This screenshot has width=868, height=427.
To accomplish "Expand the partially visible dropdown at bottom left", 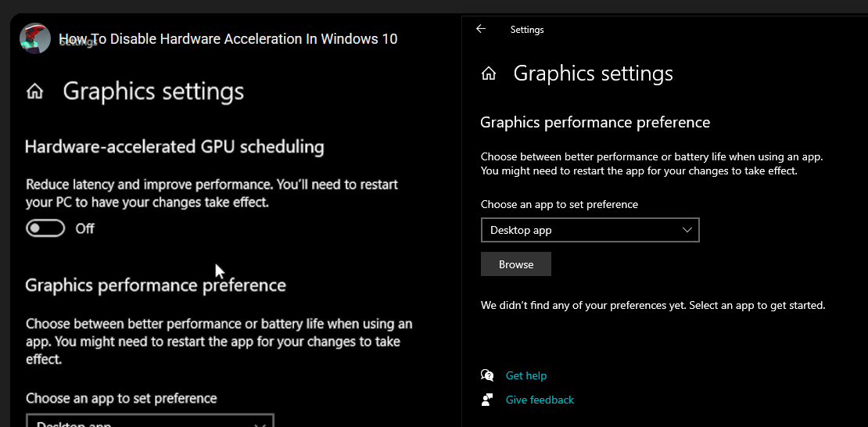I will tap(150, 422).
